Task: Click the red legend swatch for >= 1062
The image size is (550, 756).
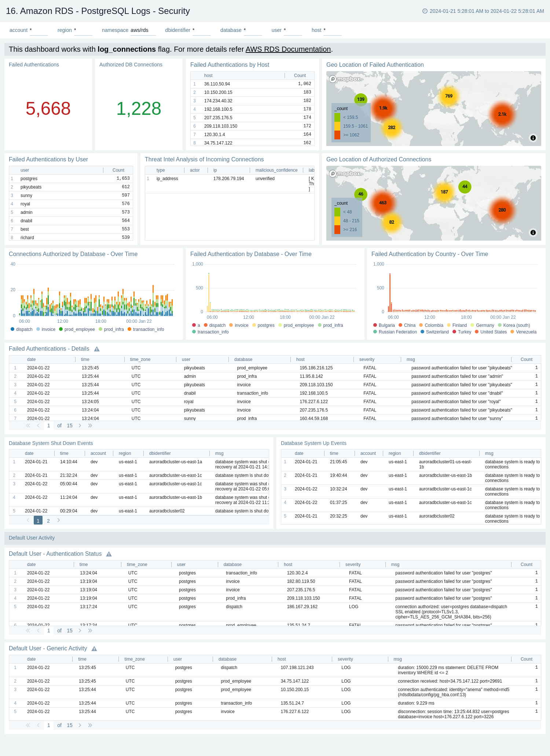Action: click(x=337, y=135)
